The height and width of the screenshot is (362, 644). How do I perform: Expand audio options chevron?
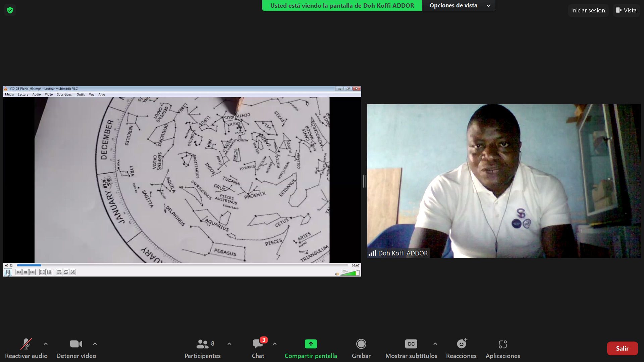pos(46,344)
